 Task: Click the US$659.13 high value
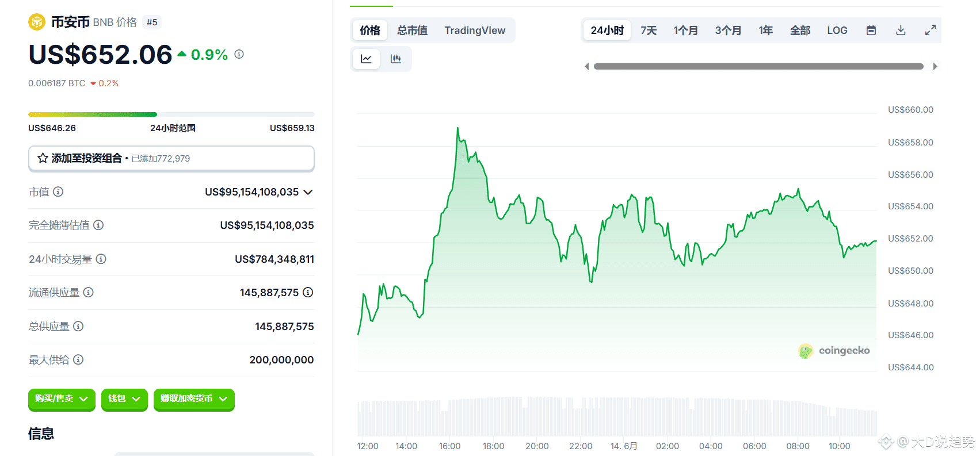[x=292, y=128]
